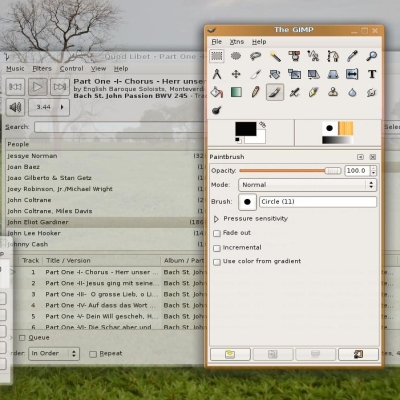Enable the Incremental checkbox
Image resolution: width=400 pixels, height=400 pixels.
coord(217,248)
